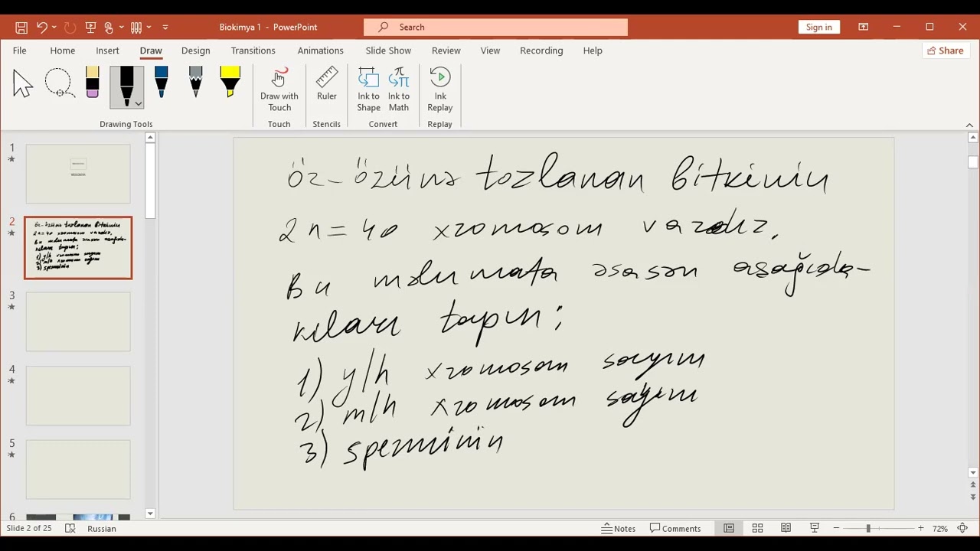Click into the Search box
This screenshot has width=980, height=551.
click(x=495, y=27)
